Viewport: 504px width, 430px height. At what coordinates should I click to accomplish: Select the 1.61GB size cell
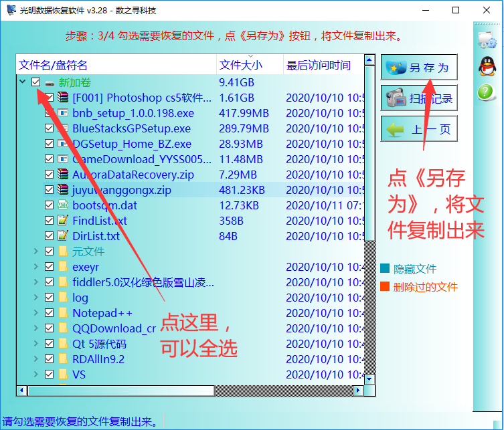pos(236,98)
